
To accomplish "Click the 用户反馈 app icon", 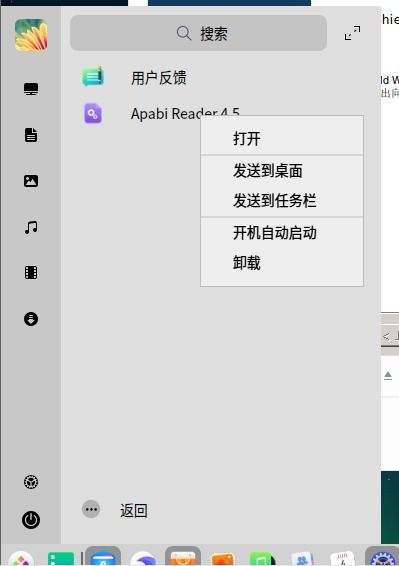I will point(93,77).
